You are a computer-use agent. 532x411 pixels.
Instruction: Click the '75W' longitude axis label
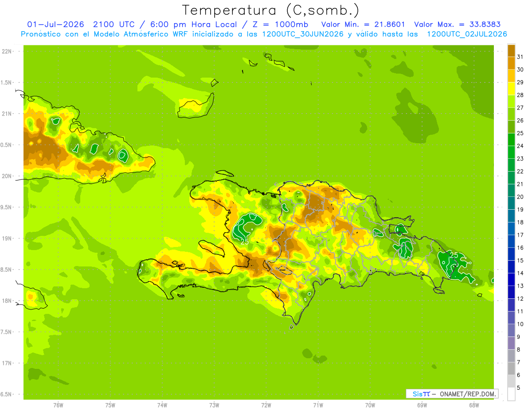[110, 406]
